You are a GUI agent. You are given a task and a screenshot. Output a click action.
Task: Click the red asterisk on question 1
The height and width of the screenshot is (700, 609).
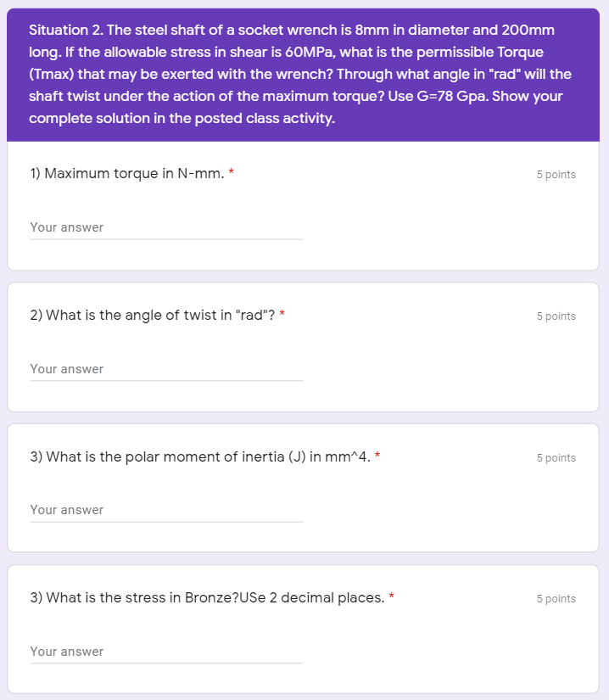(x=232, y=170)
